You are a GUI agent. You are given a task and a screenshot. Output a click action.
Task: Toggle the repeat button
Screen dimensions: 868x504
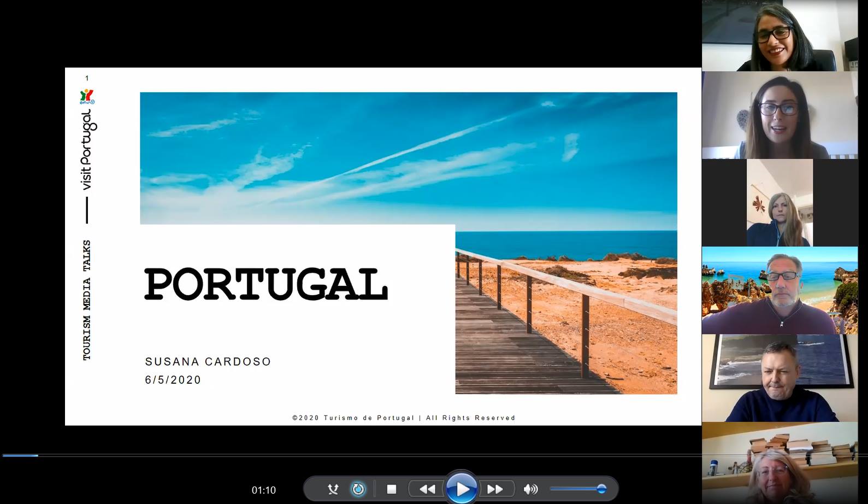(x=358, y=489)
